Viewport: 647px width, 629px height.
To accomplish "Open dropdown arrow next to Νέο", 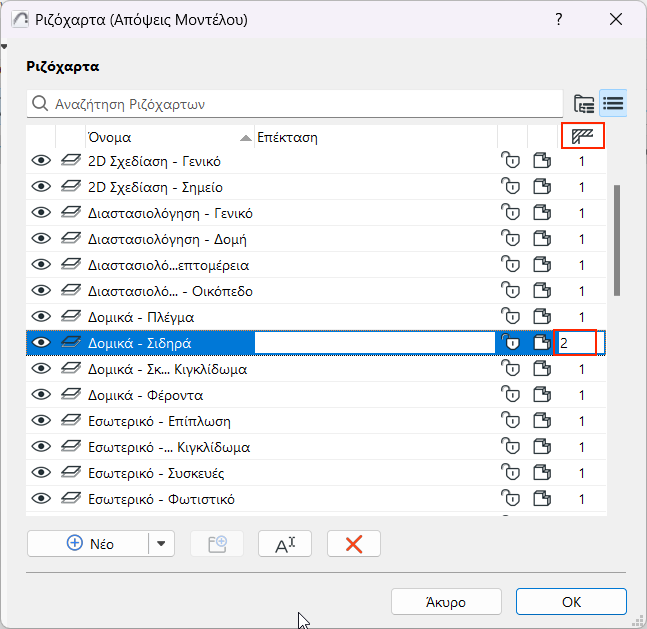I will pos(161,543).
